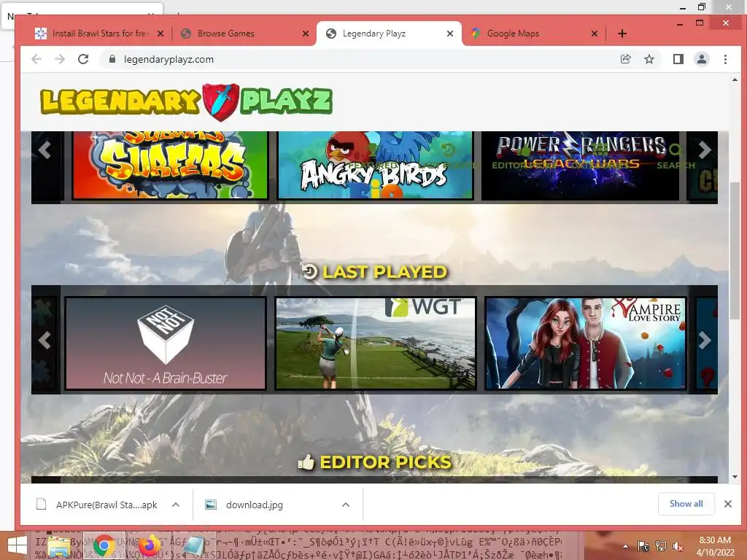Open the browser side panel icon
The image size is (747, 560).
point(678,59)
